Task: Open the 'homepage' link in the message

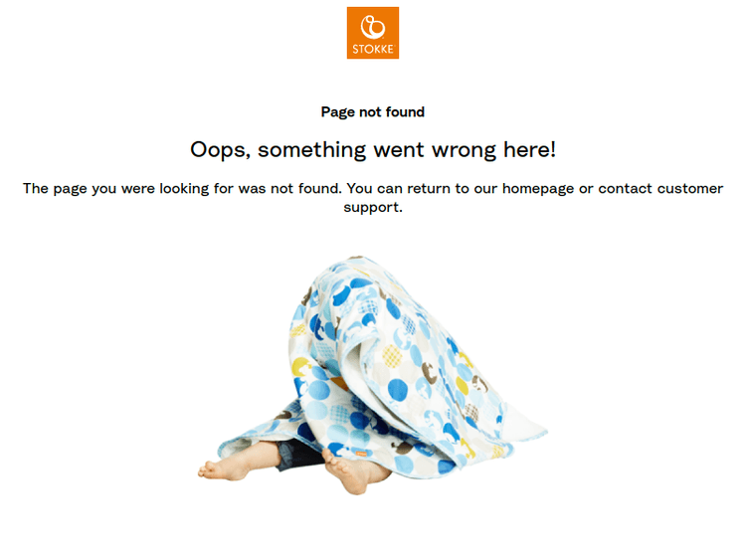Action: coord(538,189)
